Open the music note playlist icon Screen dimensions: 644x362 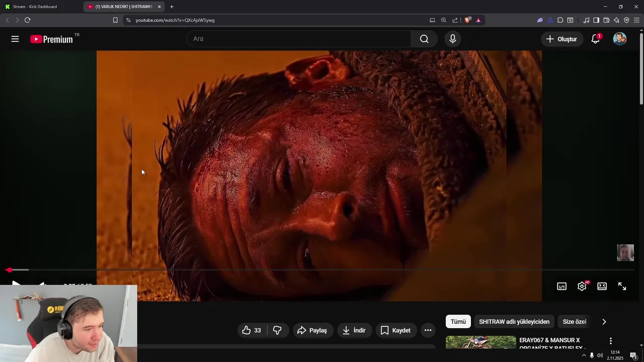(x=586, y=20)
